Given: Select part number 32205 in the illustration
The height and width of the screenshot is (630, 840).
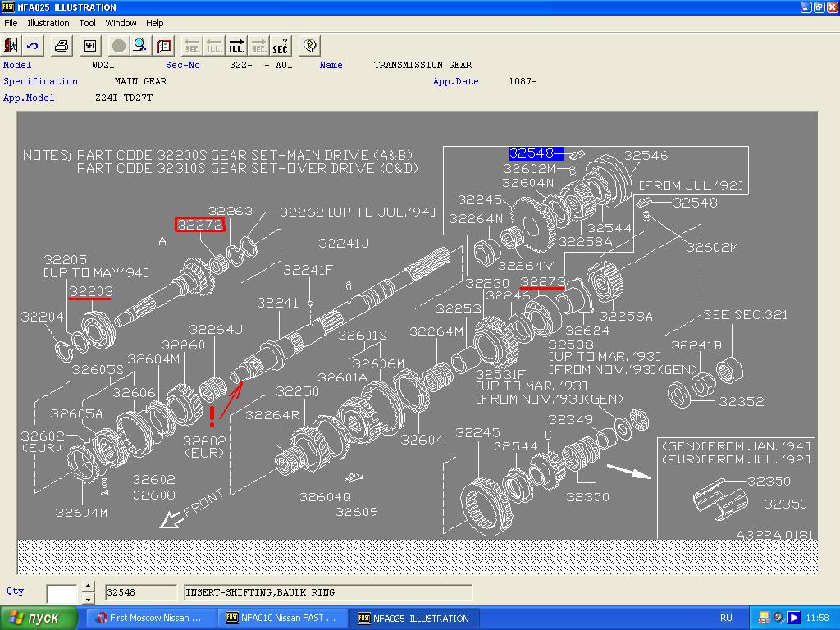Looking at the screenshot, I should (65, 260).
